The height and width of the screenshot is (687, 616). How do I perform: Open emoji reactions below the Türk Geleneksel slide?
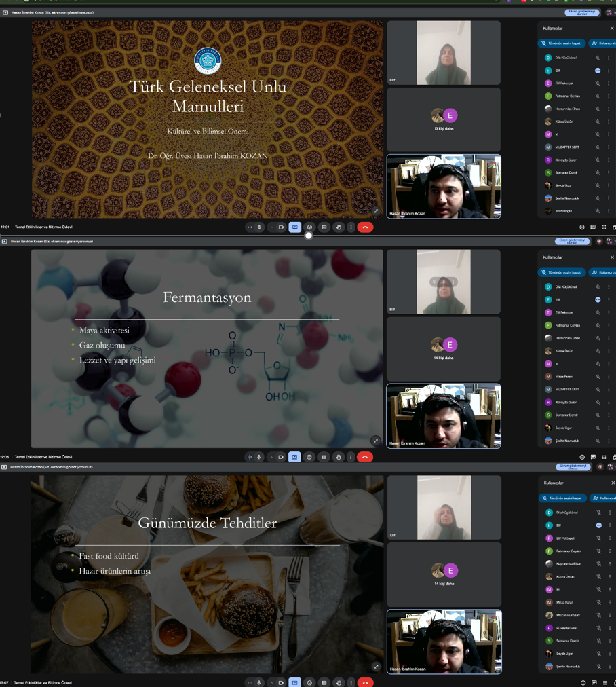pyautogui.click(x=309, y=227)
